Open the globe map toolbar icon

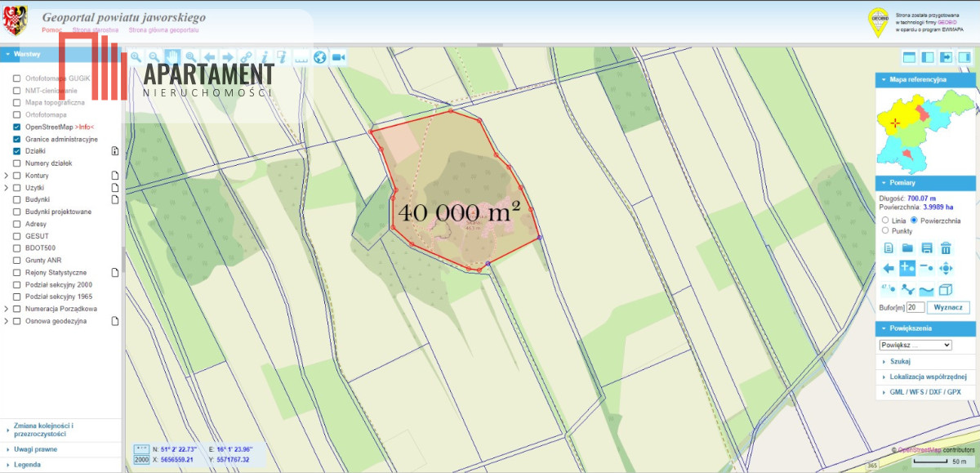click(x=319, y=57)
